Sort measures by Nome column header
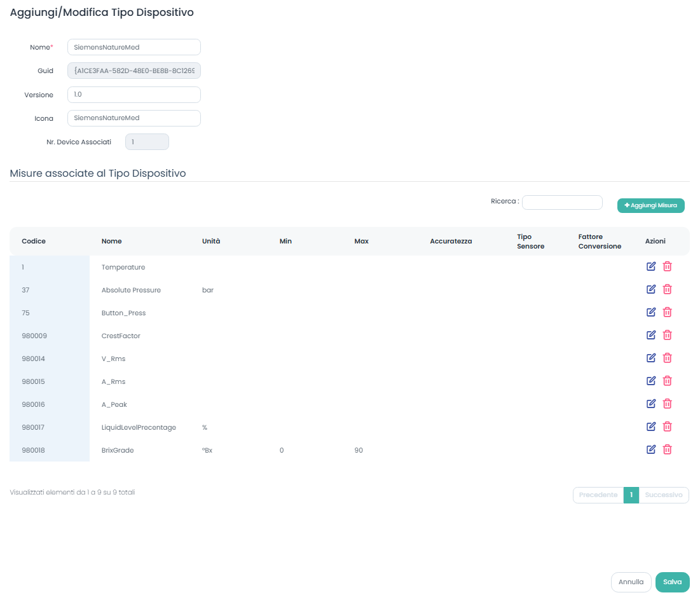This screenshot has height=602, width=700. [111, 242]
